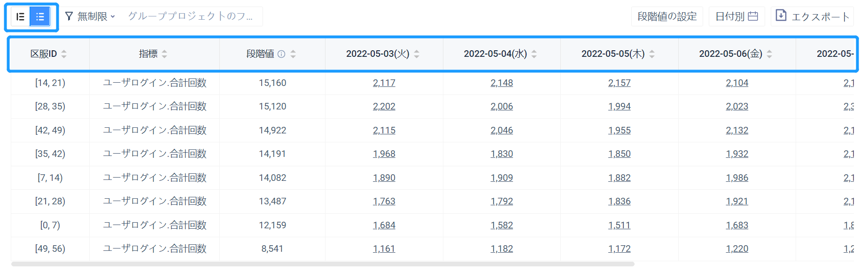Open 段階値の設定 settings
868x272 pixels.
click(x=667, y=16)
